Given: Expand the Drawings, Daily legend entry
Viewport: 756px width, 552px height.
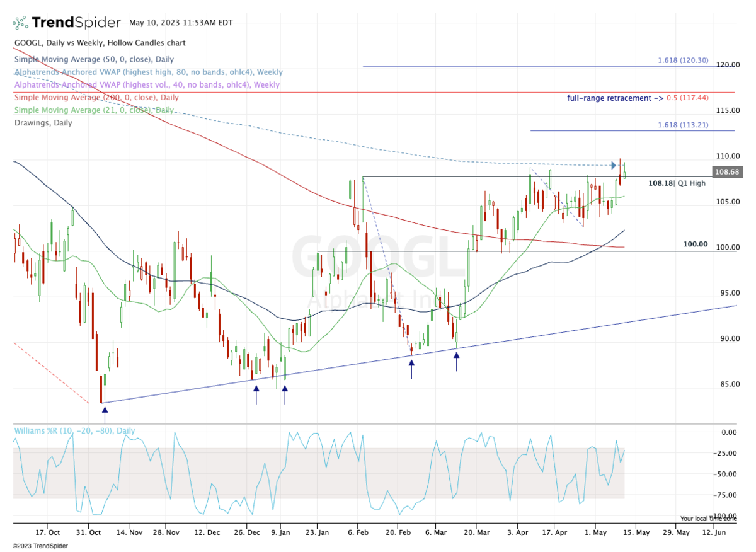Looking at the screenshot, I should tap(43, 123).
